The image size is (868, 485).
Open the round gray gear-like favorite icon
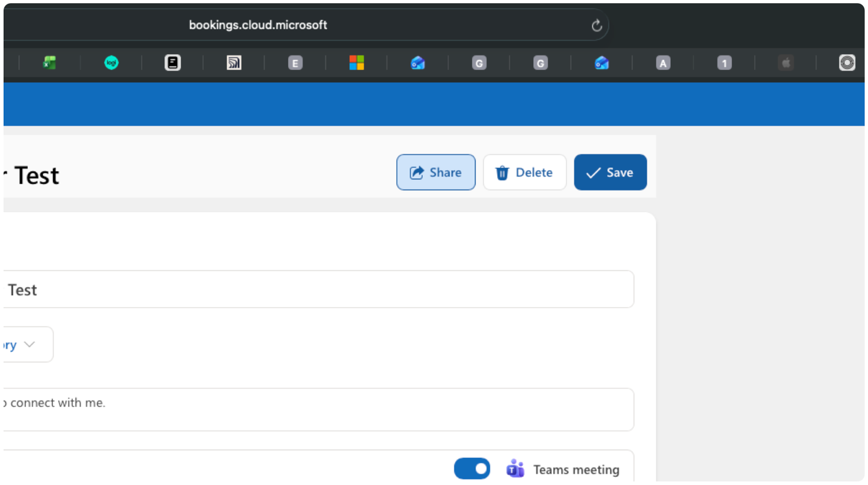pos(847,62)
